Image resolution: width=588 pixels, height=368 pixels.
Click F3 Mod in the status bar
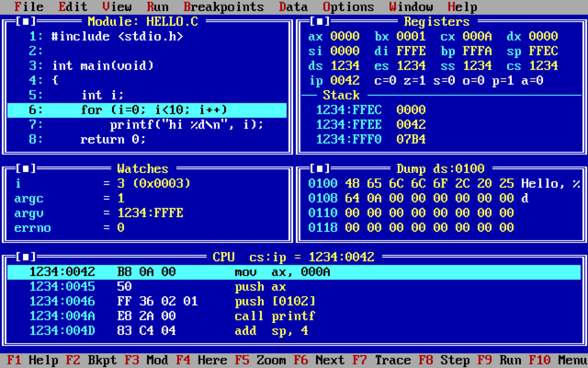click(x=147, y=360)
